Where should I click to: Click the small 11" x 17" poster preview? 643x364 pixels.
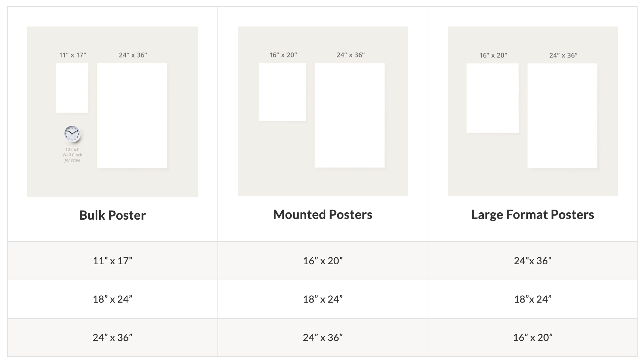72,88
